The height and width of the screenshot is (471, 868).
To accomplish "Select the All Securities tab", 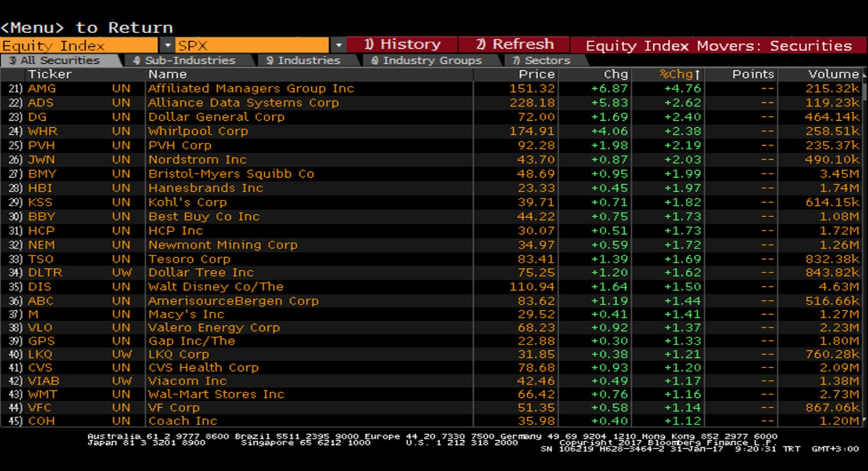I will click(60, 60).
